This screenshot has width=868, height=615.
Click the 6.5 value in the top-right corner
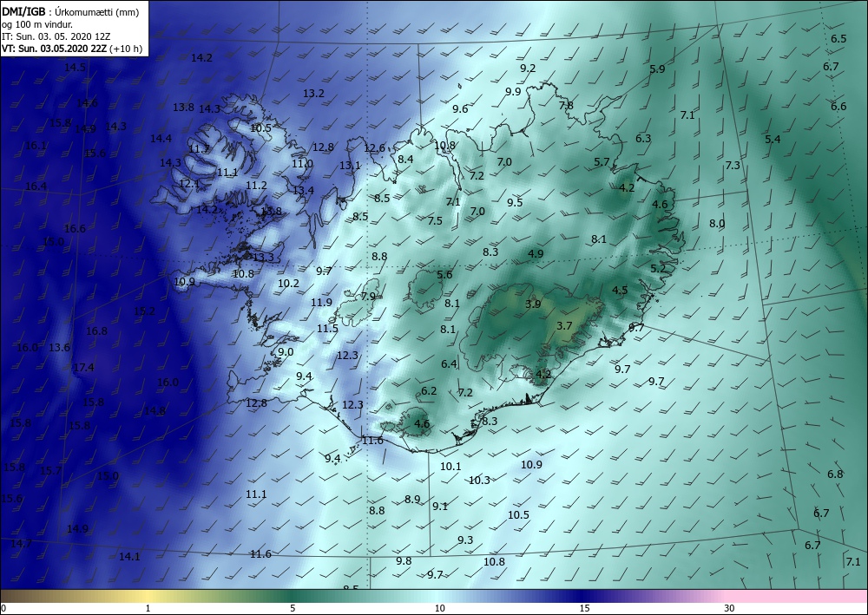[x=838, y=39]
